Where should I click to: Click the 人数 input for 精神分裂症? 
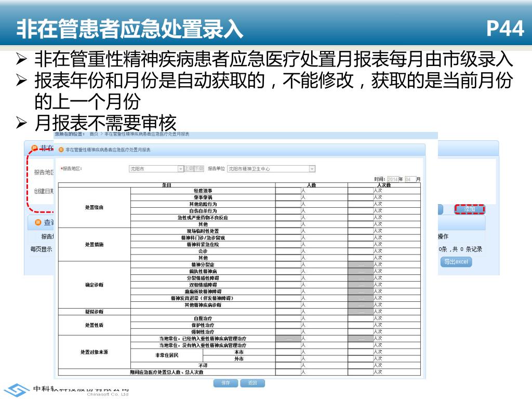(x=288, y=264)
